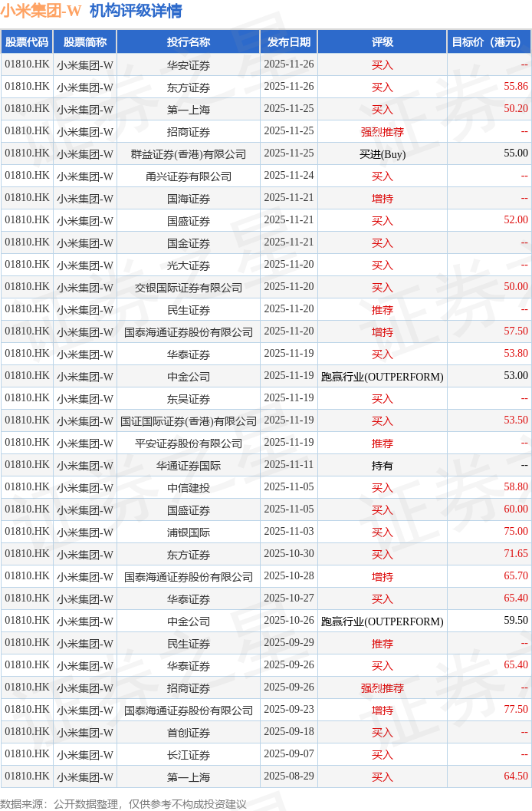Click the date 2025-11-24
Image resolution: width=532 pixels, height=811 pixels.
pos(289,176)
